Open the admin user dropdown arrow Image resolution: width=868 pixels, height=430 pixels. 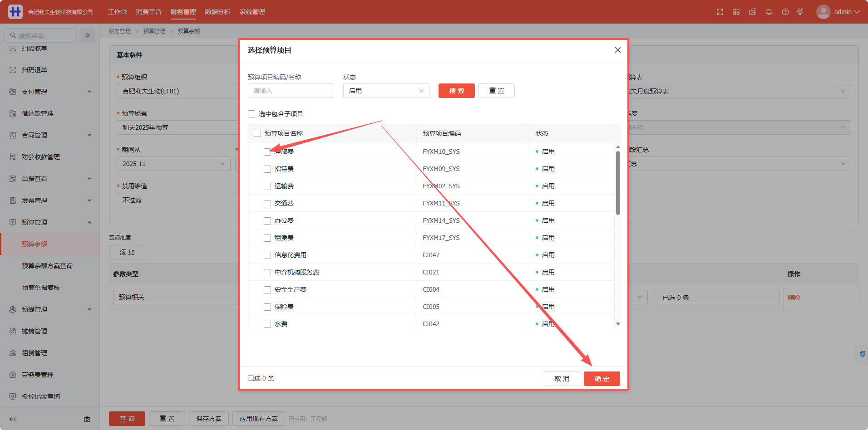tap(857, 12)
